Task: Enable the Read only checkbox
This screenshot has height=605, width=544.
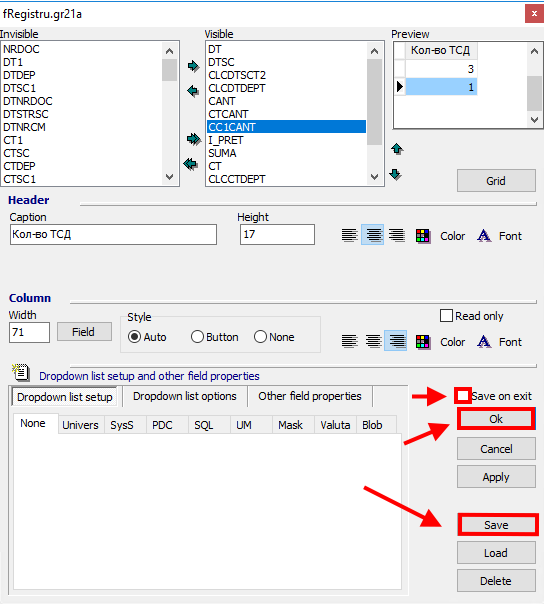Action: 446,316
